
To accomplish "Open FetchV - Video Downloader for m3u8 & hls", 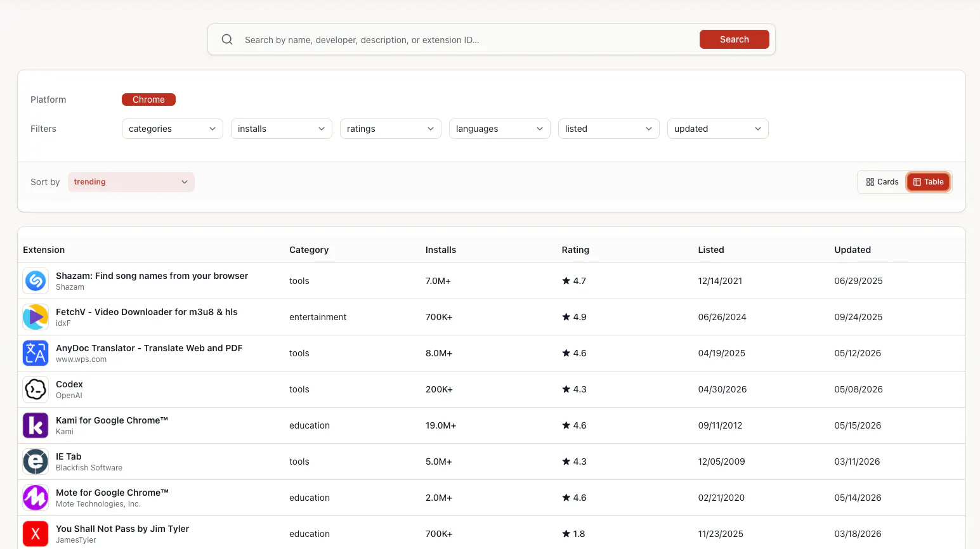I will pyautogui.click(x=147, y=312).
